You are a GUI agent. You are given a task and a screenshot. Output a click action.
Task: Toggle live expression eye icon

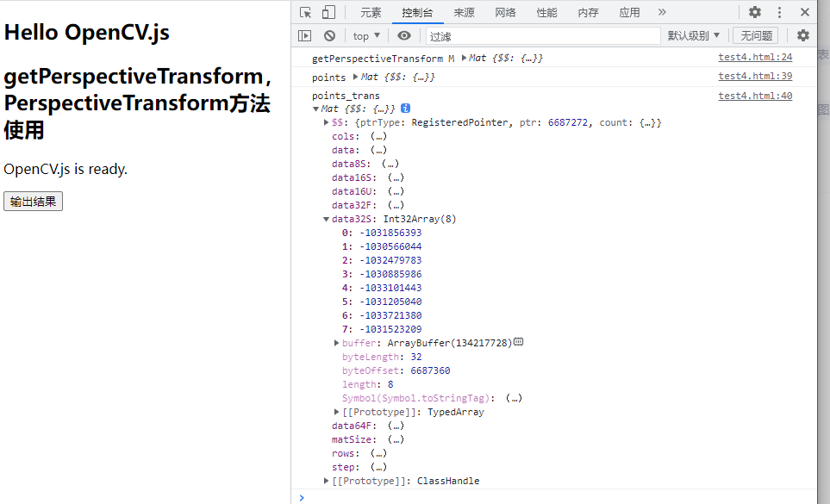[404, 35]
